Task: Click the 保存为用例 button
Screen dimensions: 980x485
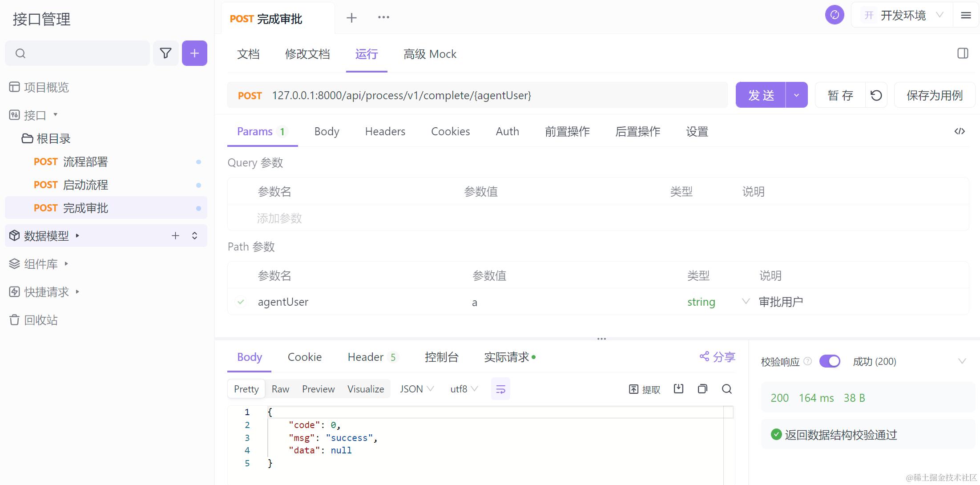Action: click(x=934, y=95)
